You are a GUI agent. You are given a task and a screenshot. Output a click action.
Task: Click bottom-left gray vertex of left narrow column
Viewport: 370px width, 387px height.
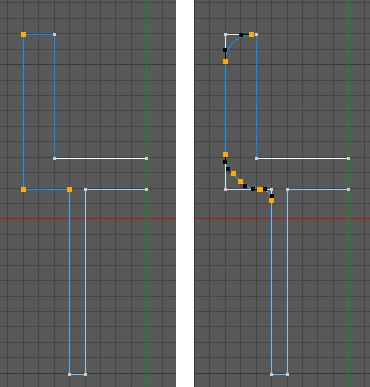click(x=70, y=374)
